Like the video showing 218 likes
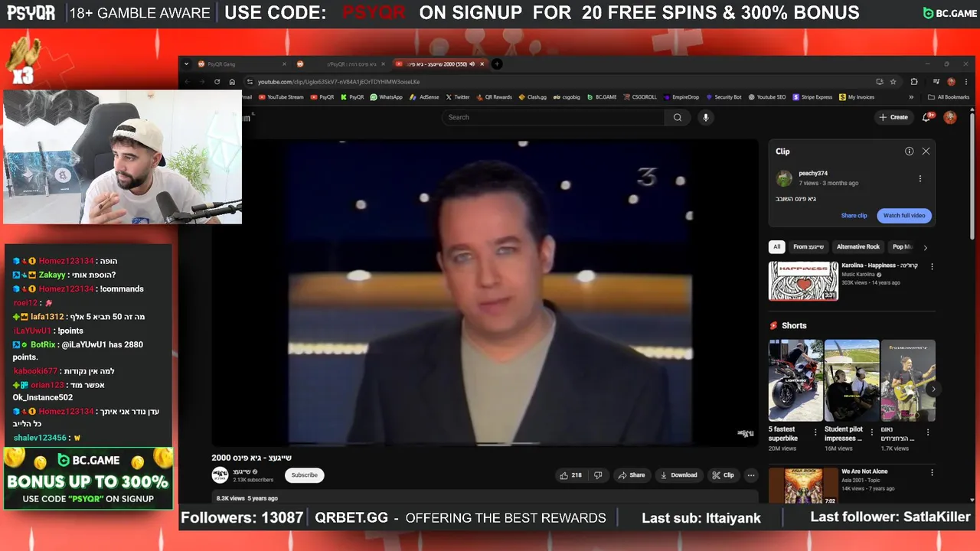980x551 pixels. coord(570,475)
